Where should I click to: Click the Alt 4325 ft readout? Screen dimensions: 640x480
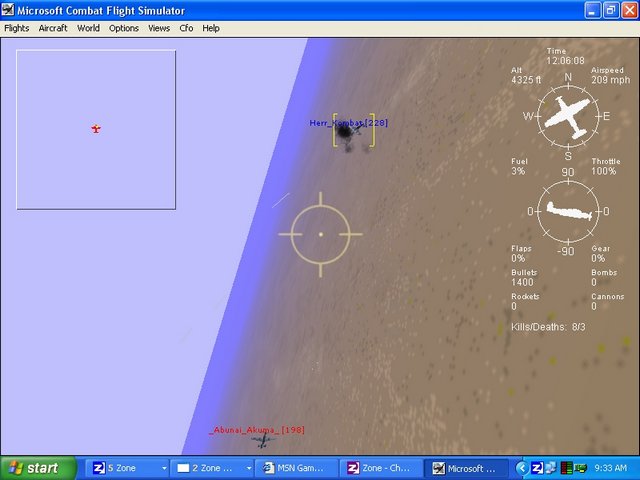pyautogui.click(x=526, y=76)
